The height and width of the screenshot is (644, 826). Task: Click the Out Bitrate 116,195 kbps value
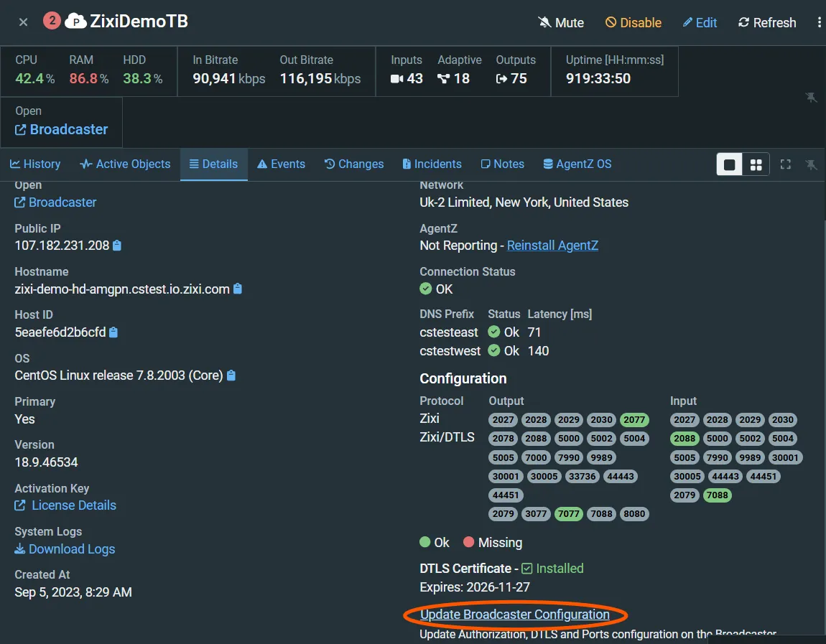click(320, 79)
